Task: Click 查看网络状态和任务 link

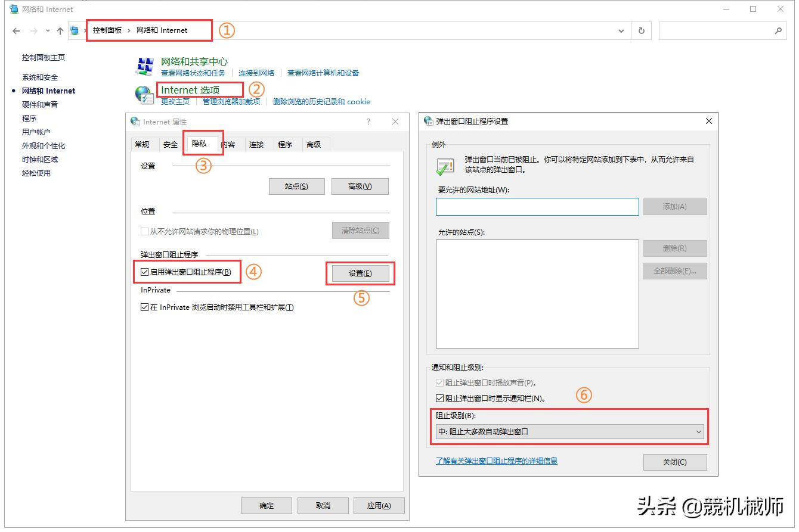Action: tap(193, 73)
